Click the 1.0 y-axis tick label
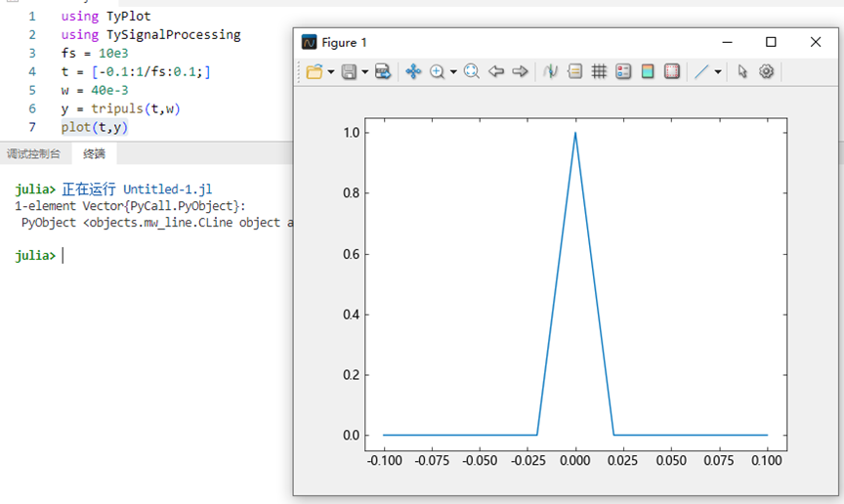This screenshot has width=844, height=504. coord(352,133)
